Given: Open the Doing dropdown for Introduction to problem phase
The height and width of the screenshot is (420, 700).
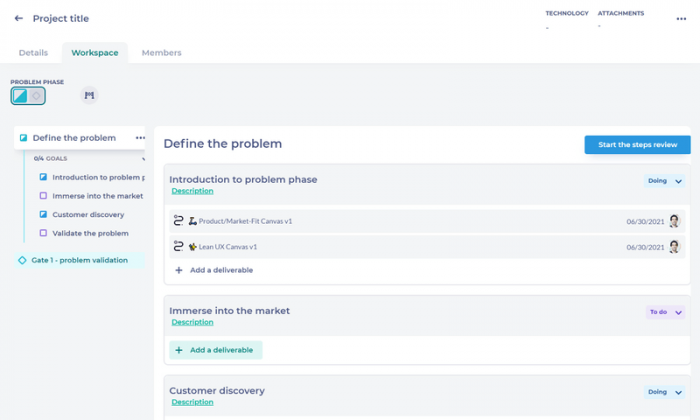Looking at the screenshot, I should tap(664, 181).
